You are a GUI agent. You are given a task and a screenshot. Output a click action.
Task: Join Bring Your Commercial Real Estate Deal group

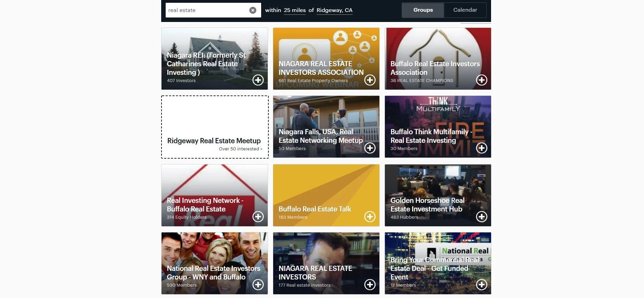481,285
